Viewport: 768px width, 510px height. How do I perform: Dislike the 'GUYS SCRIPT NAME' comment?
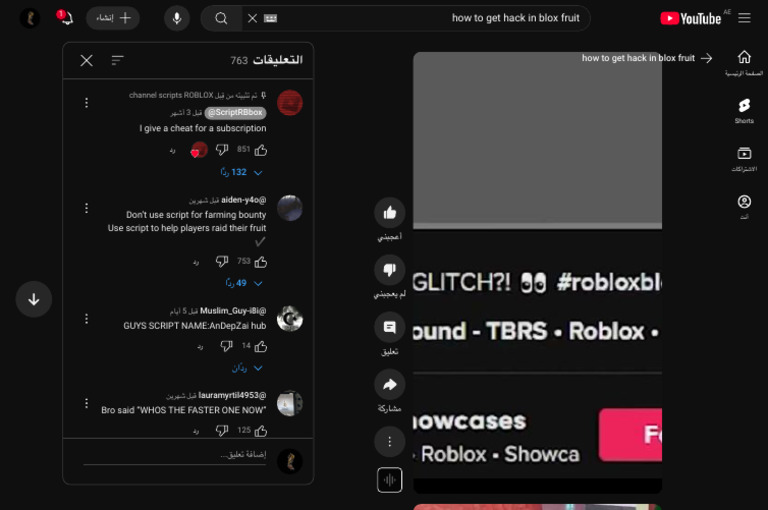pos(226,347)
